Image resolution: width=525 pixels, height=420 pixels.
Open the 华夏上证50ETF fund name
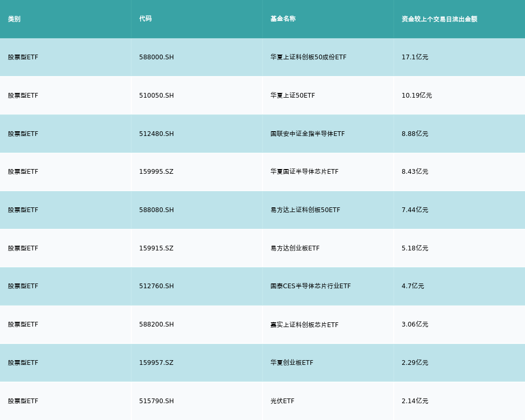click(292, 96)
